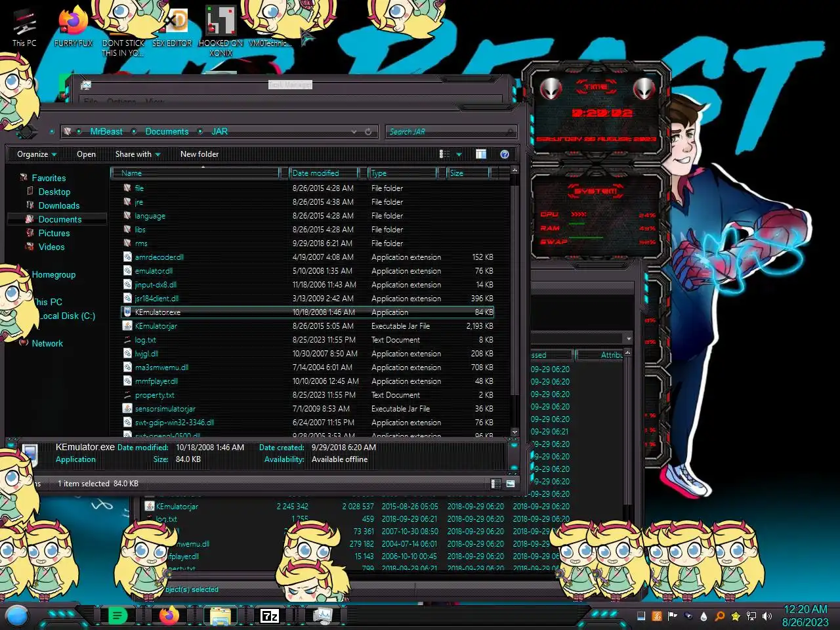This screenshot has height=630, width=840.
Task: Open the green Spotify-style taskbar app
Action: (x=117, y=616)
